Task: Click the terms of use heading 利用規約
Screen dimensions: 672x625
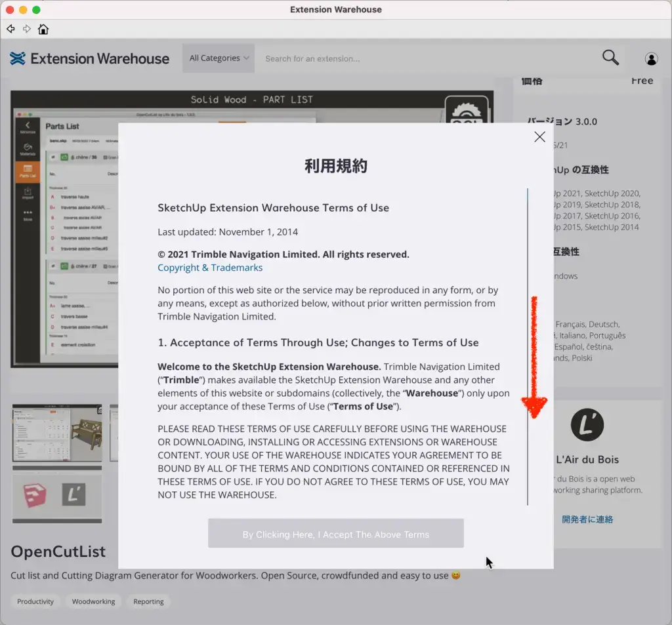Action: pos(336,166)
